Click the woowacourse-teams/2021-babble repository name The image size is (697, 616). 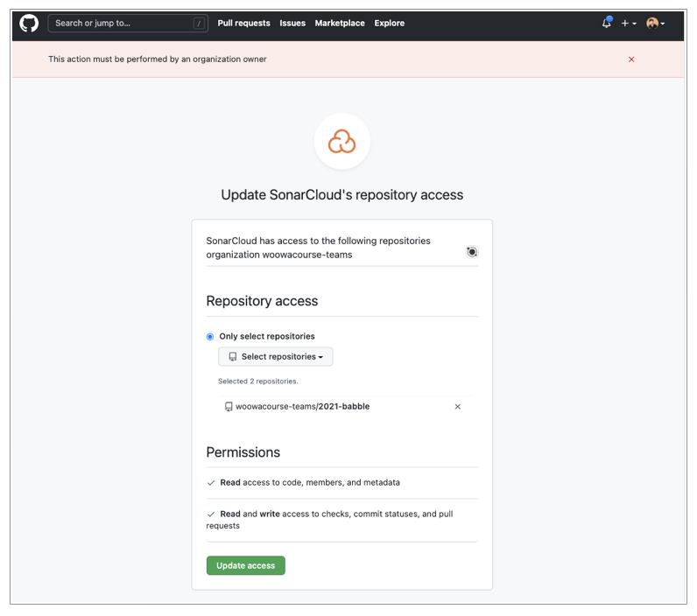coord(302,406)
